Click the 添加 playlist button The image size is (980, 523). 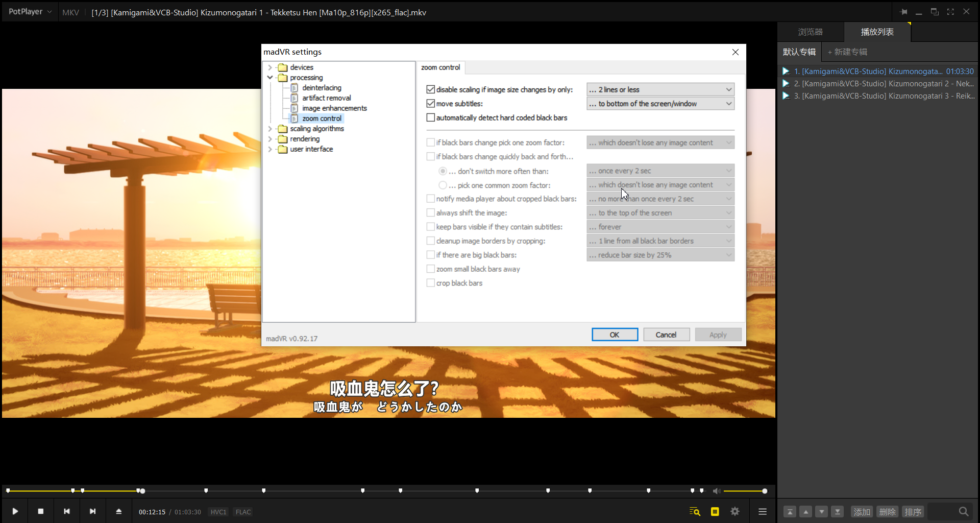point(862,512)
